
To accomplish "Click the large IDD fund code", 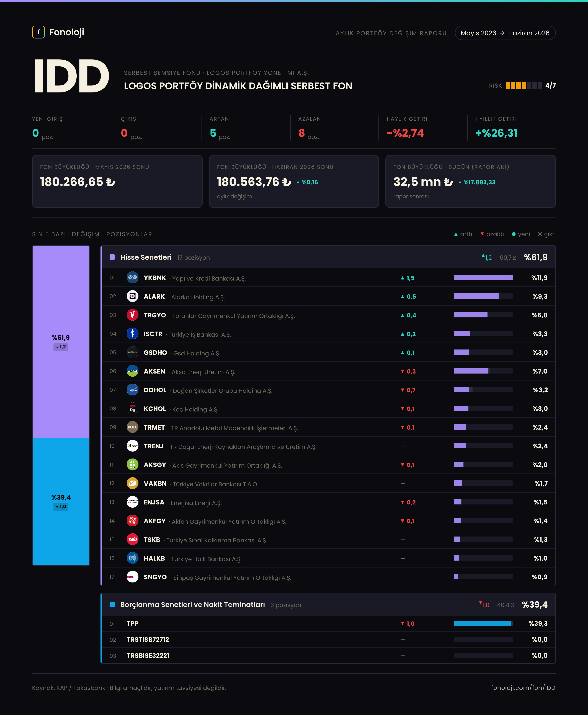I will point(71,76).
